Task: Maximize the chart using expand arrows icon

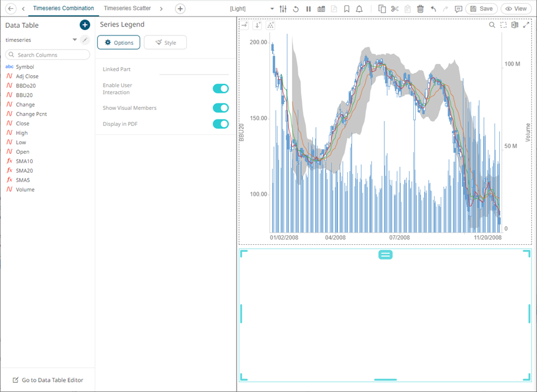Action: tap(526, 25)
